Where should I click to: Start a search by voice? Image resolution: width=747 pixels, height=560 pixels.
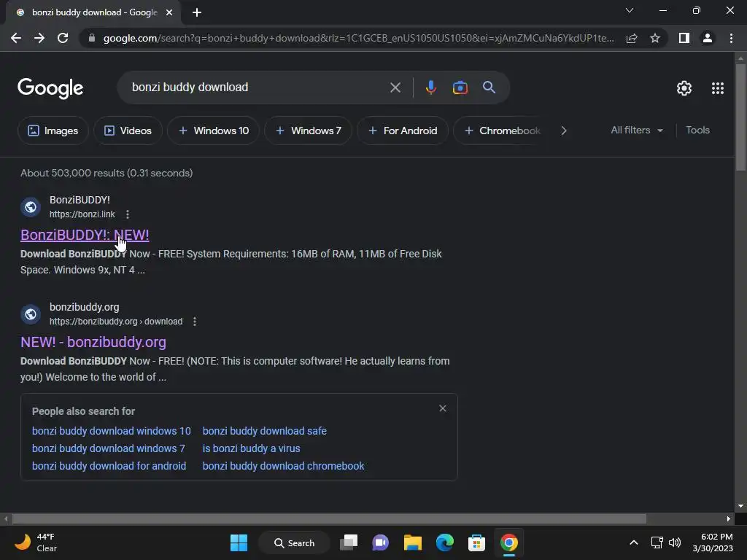tap(430, 87)
